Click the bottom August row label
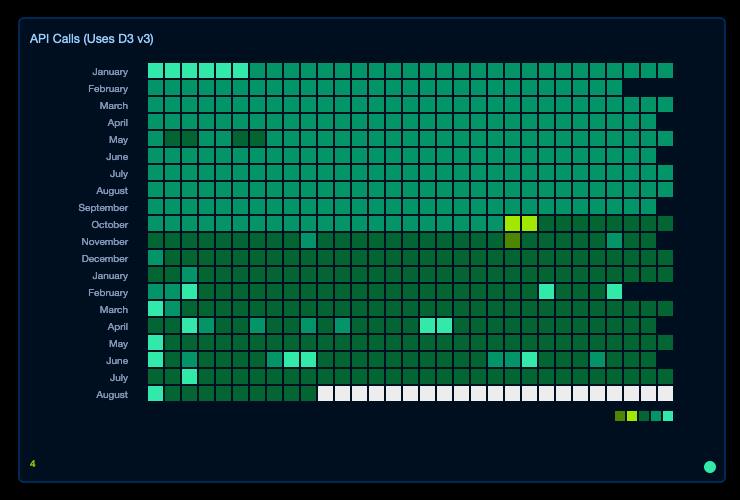The image size is (740, 500). point(111,395)
